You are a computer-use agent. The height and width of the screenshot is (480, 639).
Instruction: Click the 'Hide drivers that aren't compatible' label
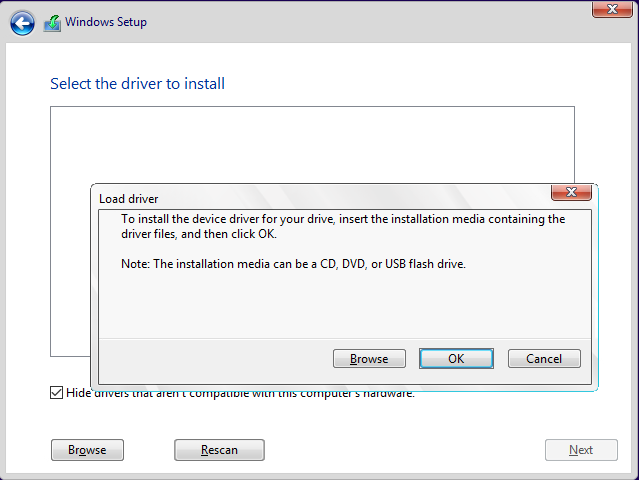(x=240, y=393)
